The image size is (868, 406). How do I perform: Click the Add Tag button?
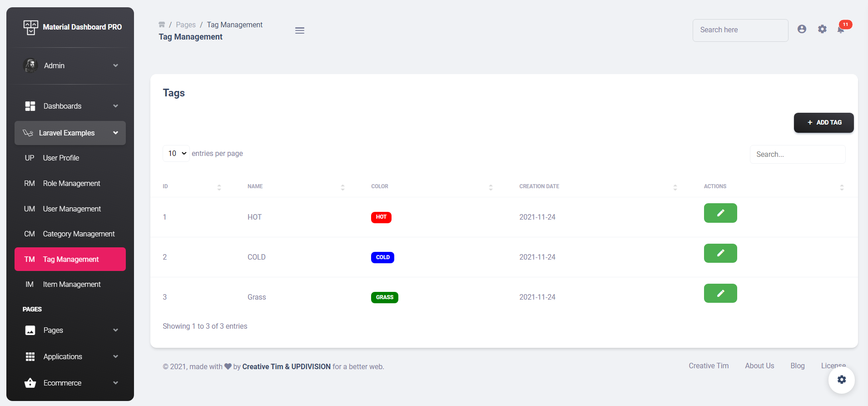pos(823,123)
